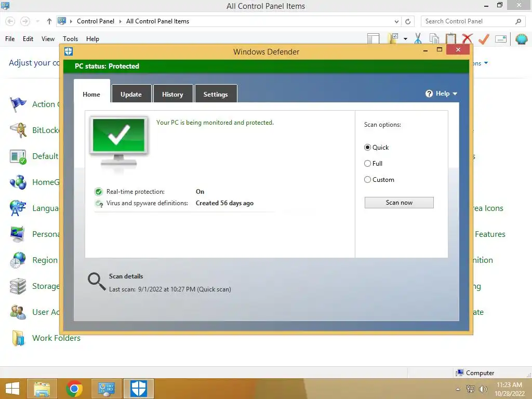Image resolution: width=532 pixels, height=399 pixels.
Task: Click the Copy icon in Control Panel toolbar
Action: click(x=434, y=38)
